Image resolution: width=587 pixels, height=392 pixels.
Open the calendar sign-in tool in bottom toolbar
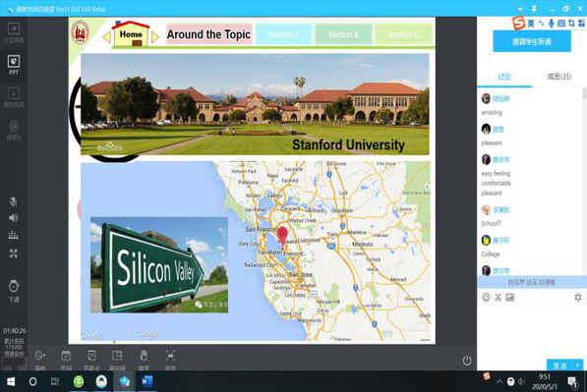pyautogui.click(x=66, y=360)
